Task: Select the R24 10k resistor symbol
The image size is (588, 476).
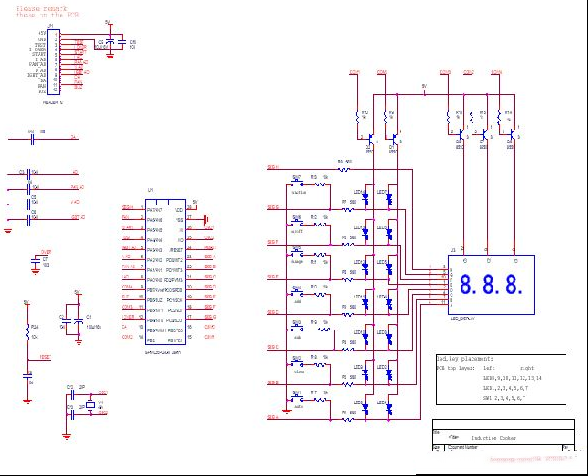Action: [x=27, y=331]
